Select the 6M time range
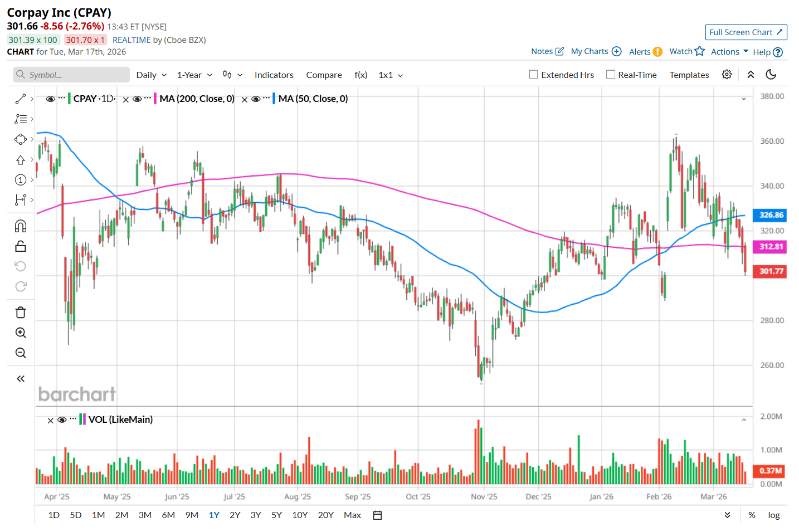799x532 pixels. (168, 515)
